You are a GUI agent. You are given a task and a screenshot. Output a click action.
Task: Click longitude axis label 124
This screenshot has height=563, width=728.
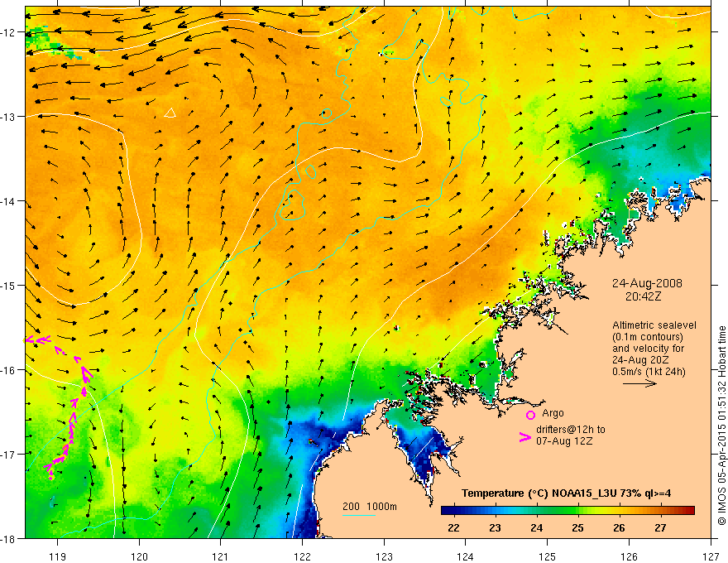[466, 556]
